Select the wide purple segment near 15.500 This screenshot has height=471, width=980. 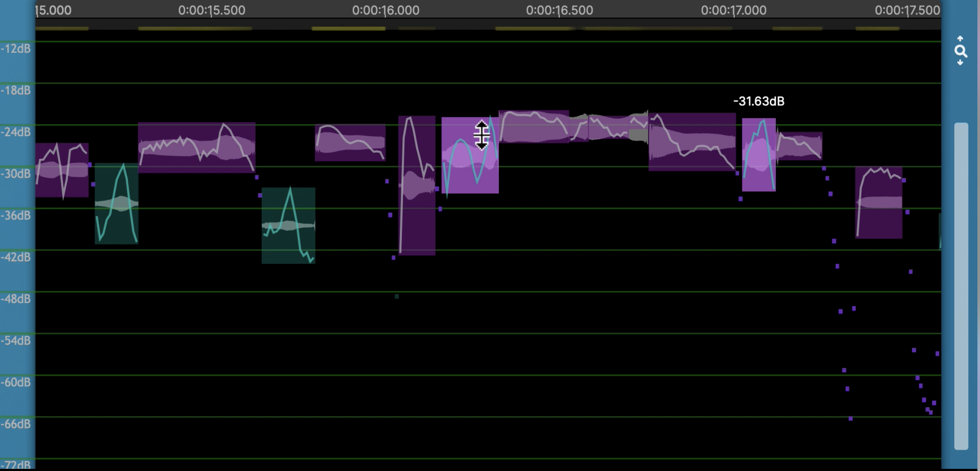click(196, 147)
